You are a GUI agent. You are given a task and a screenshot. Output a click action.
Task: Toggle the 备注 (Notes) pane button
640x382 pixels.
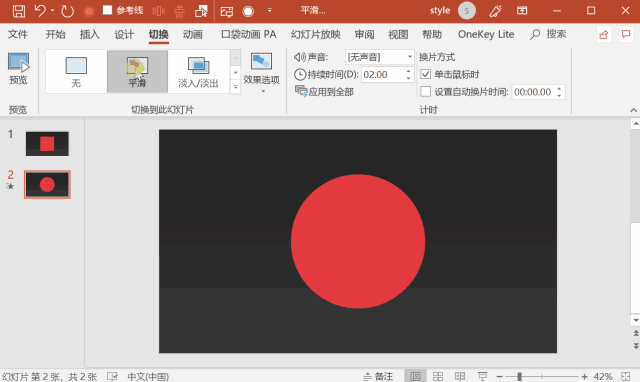tap(378, 376)
